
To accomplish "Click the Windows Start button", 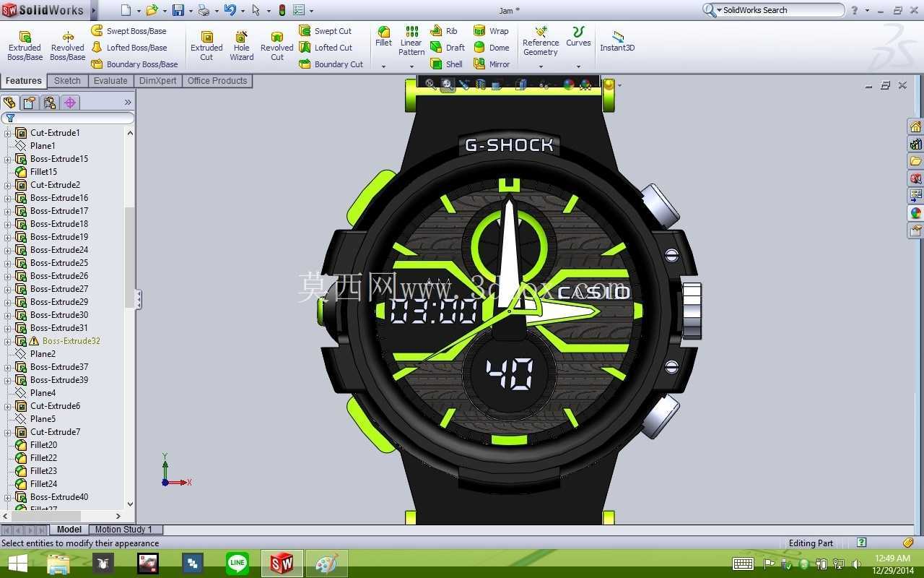I will pyautogui.click(x=17, y=564).
